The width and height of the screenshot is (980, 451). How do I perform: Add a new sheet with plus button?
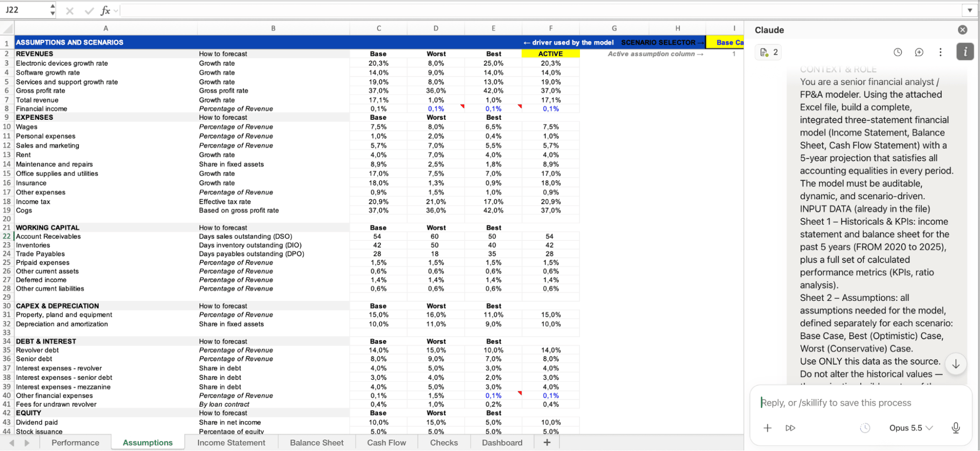pyautogui.click(x=547, y=443)
